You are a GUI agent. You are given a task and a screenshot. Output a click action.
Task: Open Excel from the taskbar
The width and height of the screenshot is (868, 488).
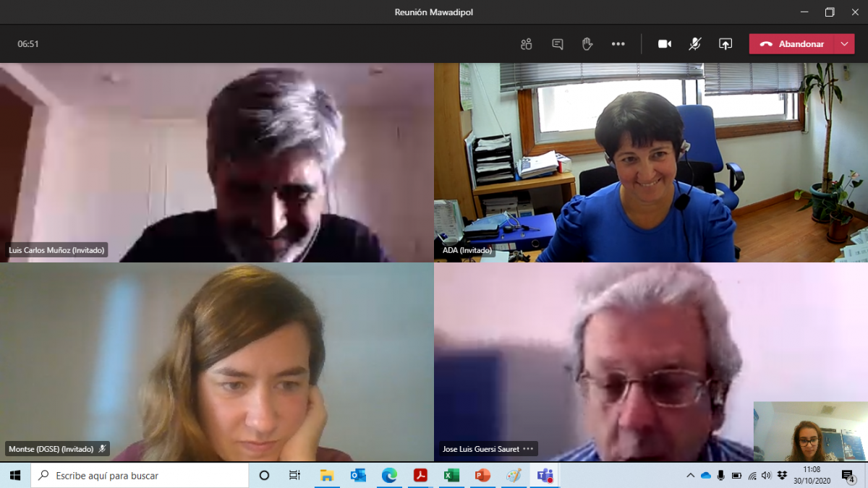coord(451,475)
